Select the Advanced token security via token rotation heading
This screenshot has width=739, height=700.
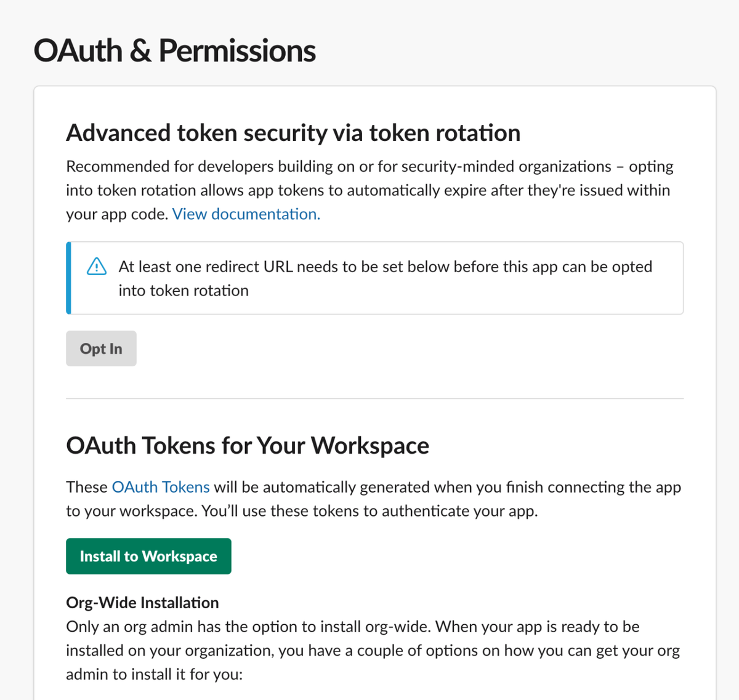click(x=293, y=133)
